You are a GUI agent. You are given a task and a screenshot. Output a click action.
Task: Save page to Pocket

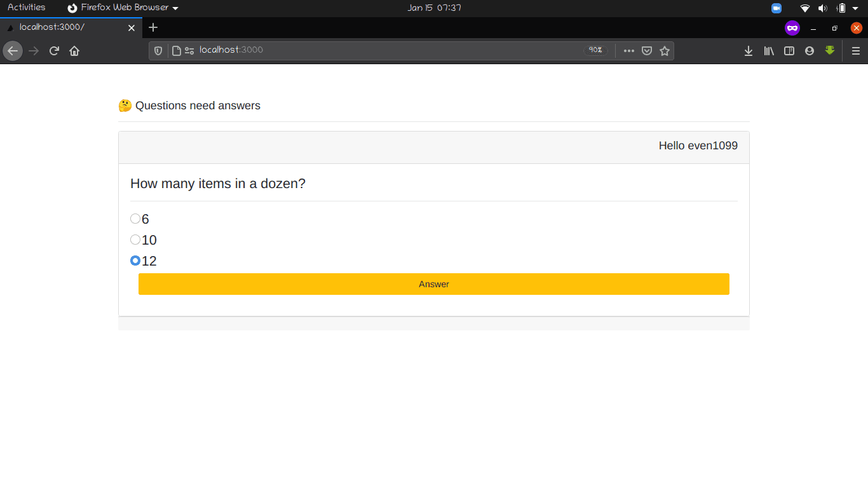point(647,51)
